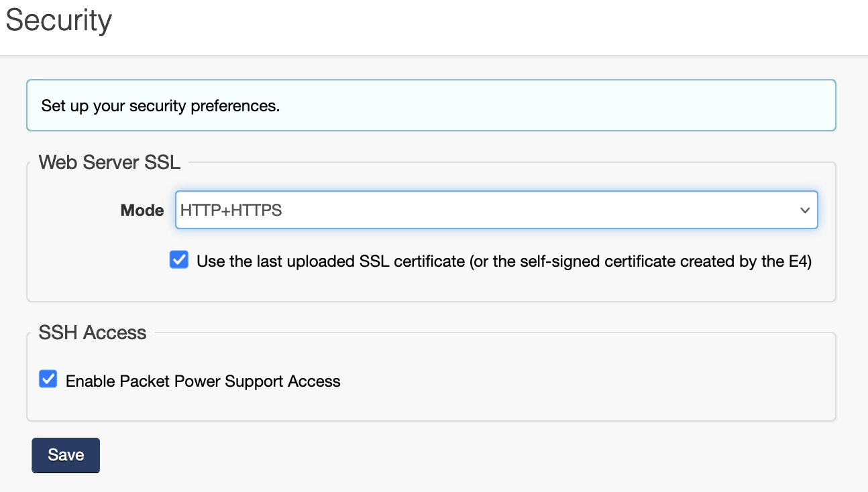
Task: Click the bold Mode field label
Action: pos(142,210)
